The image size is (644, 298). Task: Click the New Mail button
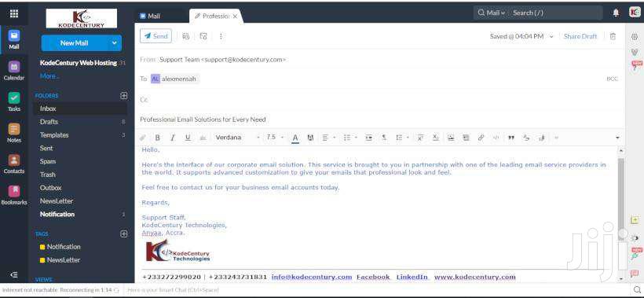(x=75, y=42)
